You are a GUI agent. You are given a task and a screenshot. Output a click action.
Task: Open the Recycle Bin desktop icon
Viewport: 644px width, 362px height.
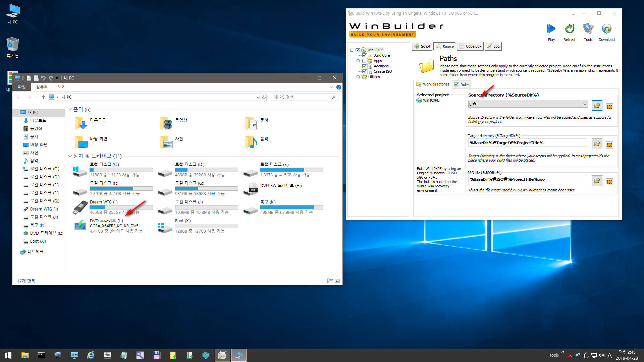(x=13, y=47)
